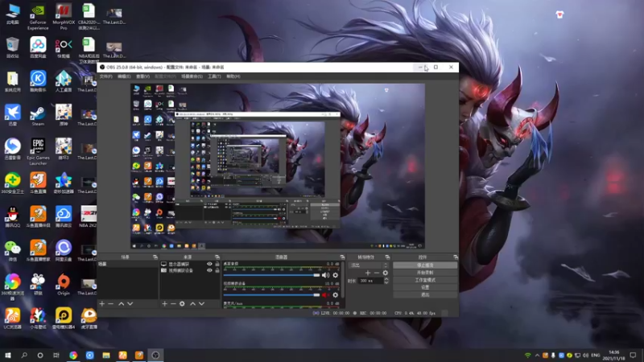
Task: Adjust the desktop audio volume slider
Action: coord(271,275)
